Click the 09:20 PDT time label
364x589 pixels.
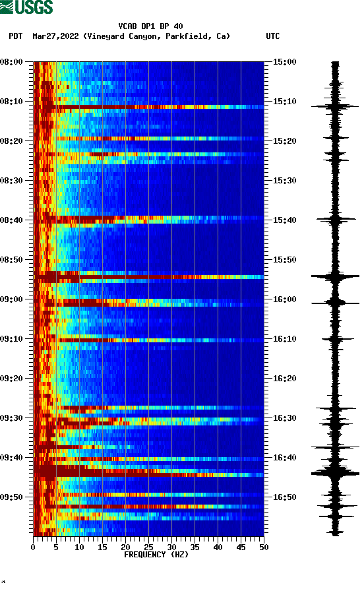[x=11, y=379]
